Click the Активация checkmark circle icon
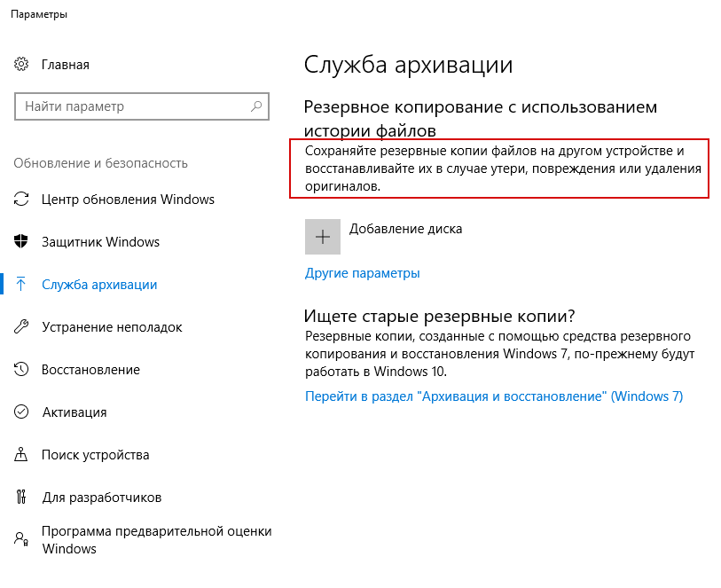This screenshot has height=588, width=721. tap(22, 412)
